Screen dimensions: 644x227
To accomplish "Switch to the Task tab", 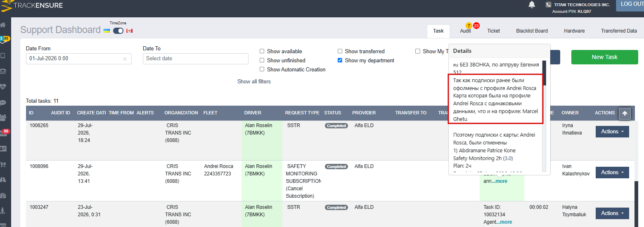I will click(x=438, y=31).
